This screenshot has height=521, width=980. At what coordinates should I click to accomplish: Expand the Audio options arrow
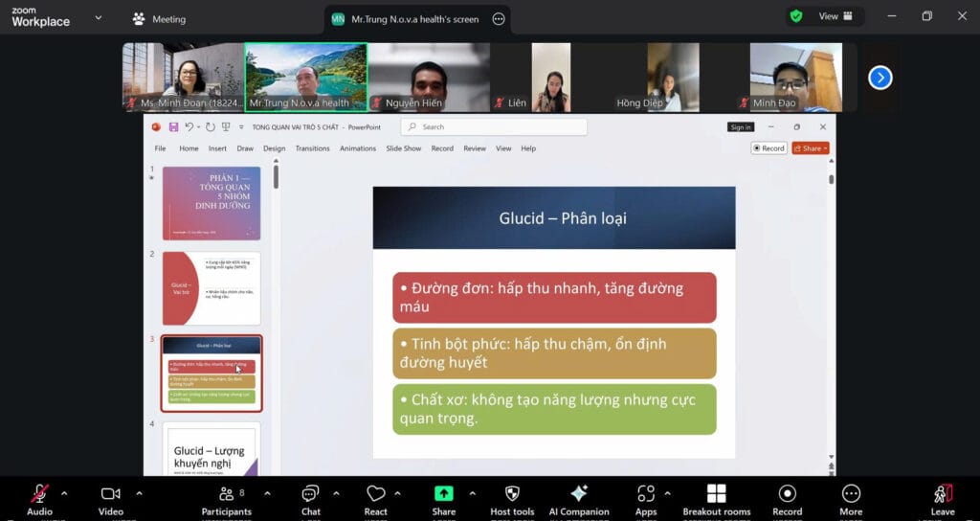coord(64,493)
